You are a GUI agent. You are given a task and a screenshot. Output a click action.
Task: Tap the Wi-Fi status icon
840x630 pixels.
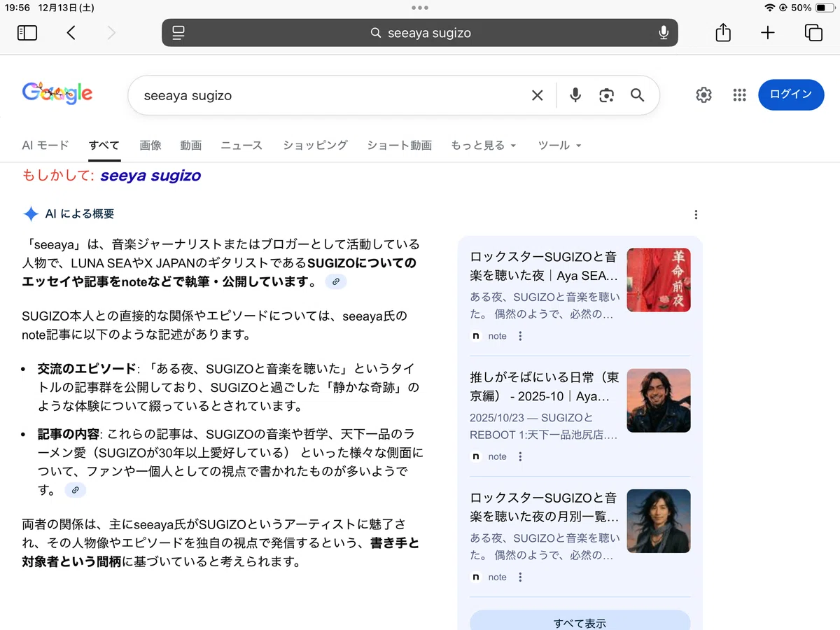(770, 8)
